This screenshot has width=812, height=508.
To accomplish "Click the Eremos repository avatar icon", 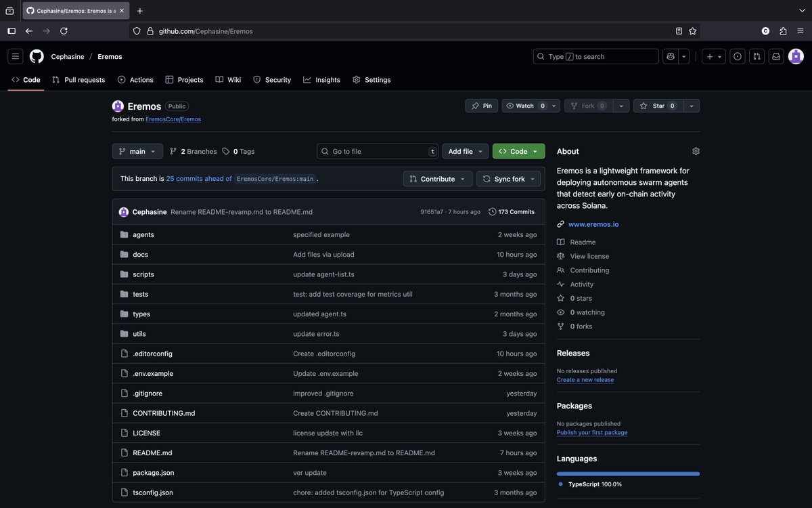I will click(118, 106).
